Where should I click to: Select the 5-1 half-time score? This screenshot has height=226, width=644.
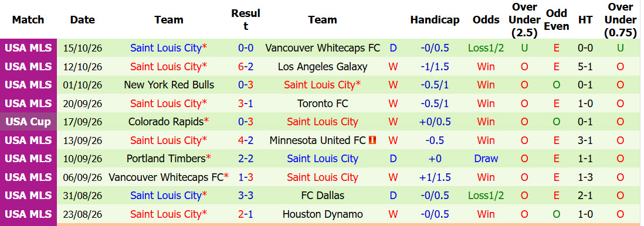[x=585, y=66]
